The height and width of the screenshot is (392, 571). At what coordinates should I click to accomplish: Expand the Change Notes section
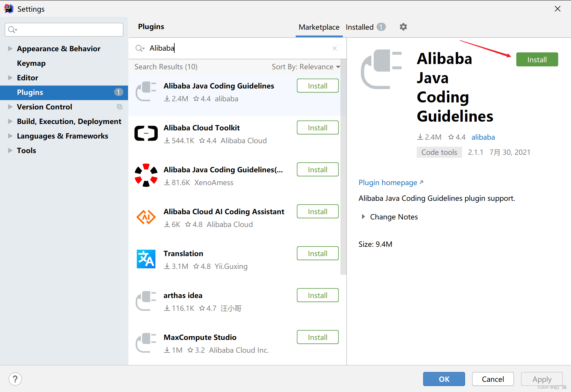coord(363,217)
